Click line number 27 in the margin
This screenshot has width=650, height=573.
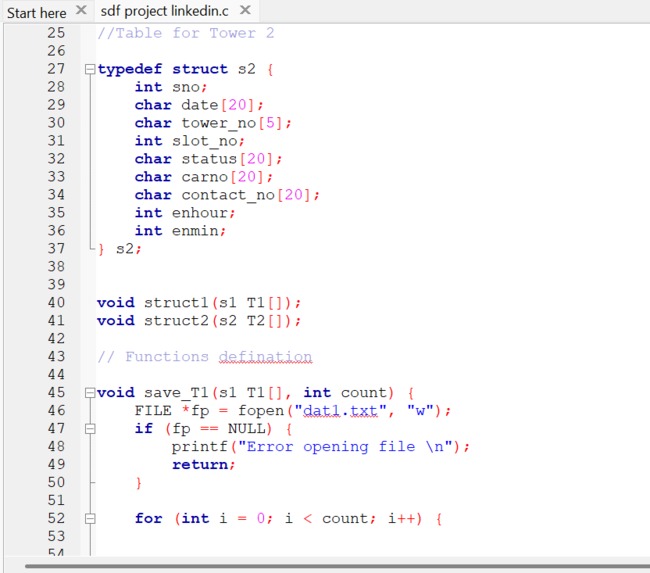click(56, 69)
